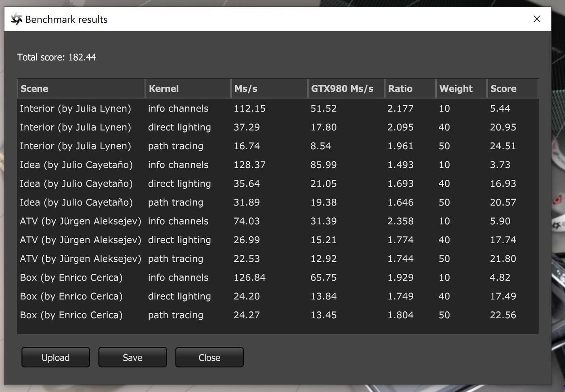Click the GTX980 Ms/s column header
The image size is (565, 392).
point(346,89)
